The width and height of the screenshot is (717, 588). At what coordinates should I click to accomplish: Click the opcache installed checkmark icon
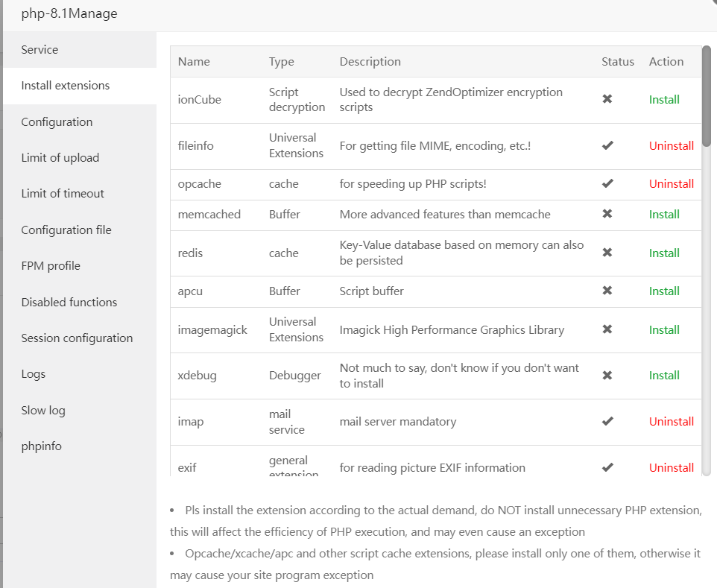[x=607, y=183]
